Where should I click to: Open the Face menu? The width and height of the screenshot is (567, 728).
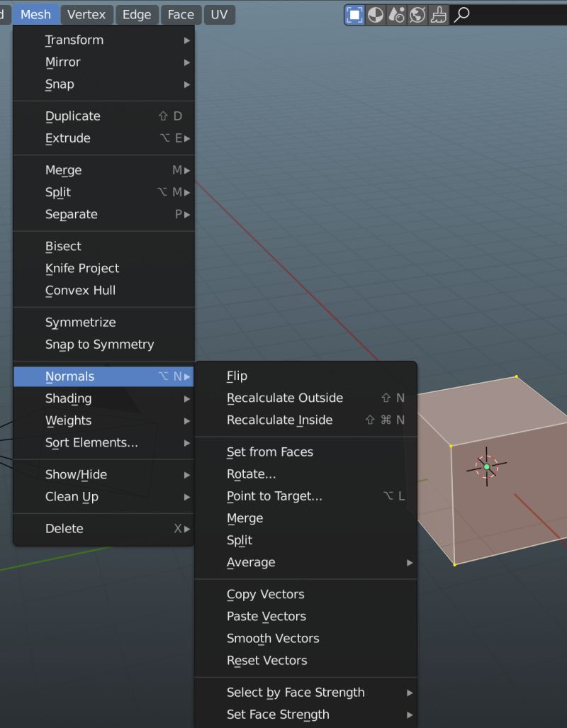180,14
